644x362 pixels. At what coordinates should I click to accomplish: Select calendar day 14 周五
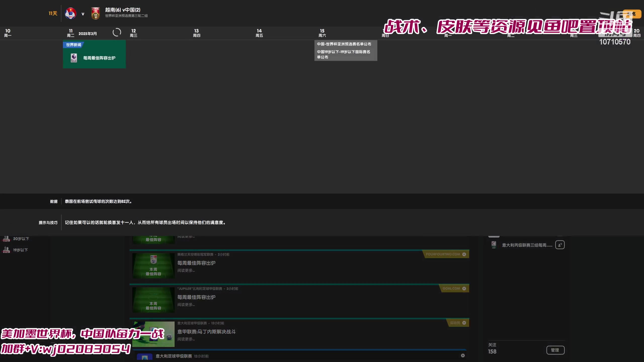pyautogui.click(x=259, y=33)
